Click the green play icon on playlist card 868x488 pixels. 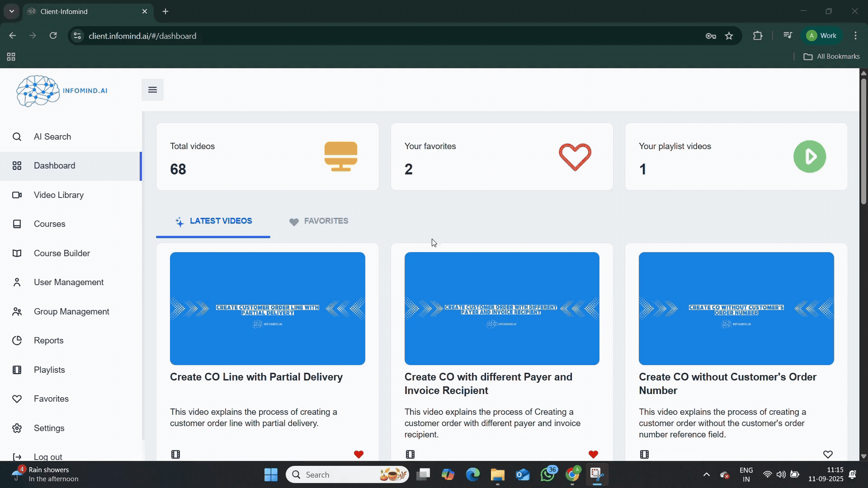(809, 156)
